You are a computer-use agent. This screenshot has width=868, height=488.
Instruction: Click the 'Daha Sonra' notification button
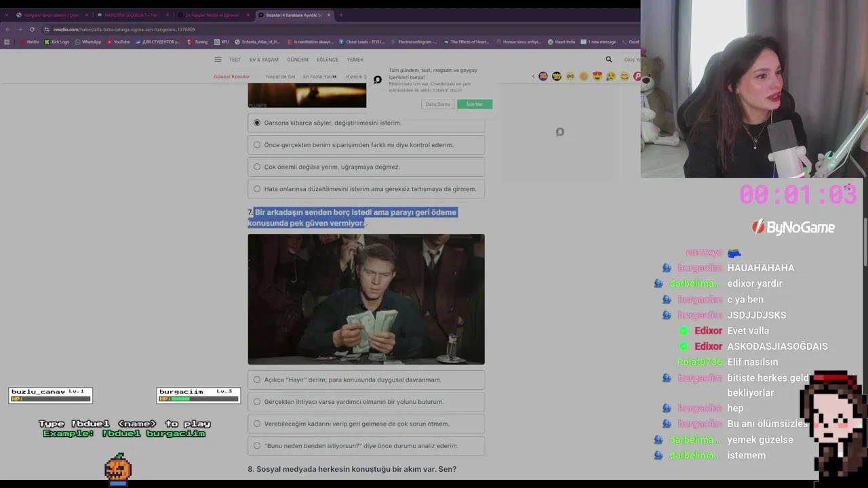437,104
